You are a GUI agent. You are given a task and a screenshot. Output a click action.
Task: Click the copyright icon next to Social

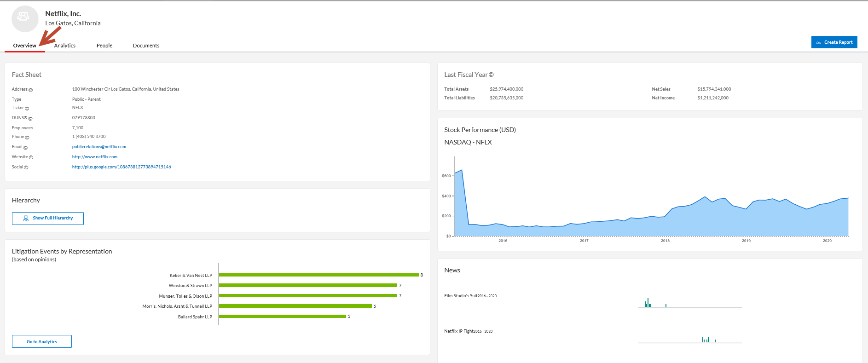pyautogui.click(x=26, y=167)
